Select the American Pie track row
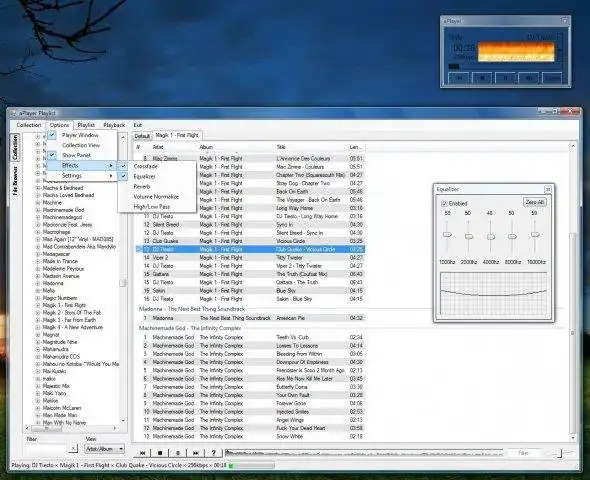Image resolution: width=590 pixels, height=480 pixels. pyautogui.click(x=250, y=318)
